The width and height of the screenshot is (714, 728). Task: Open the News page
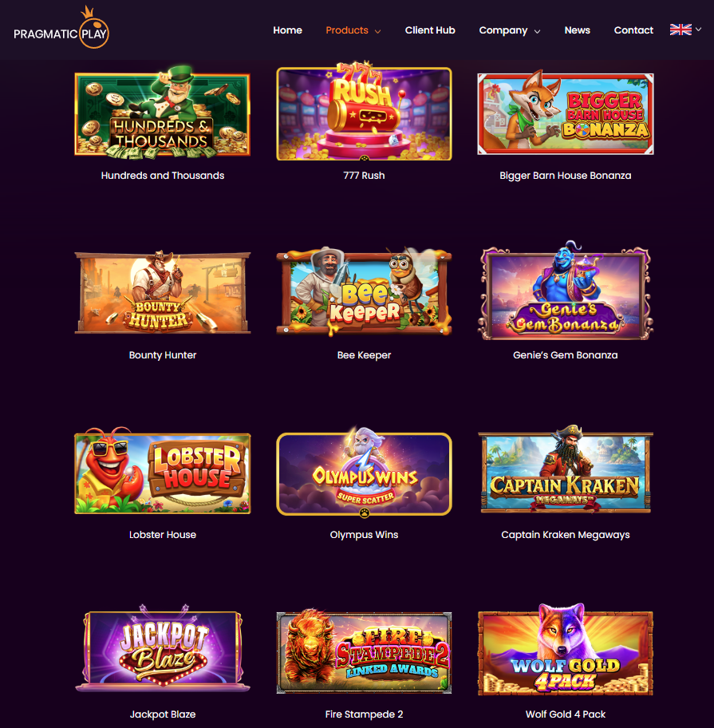577,30
